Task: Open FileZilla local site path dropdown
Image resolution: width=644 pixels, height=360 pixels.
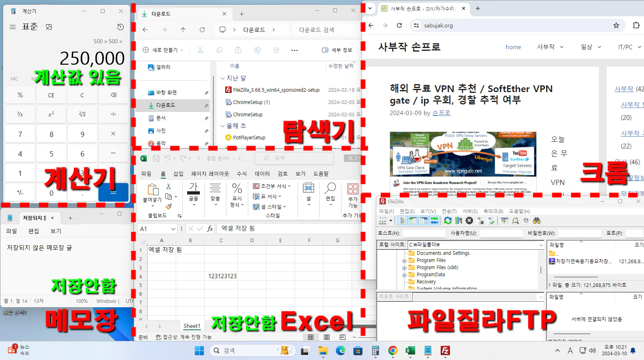Action: (541, 245)
